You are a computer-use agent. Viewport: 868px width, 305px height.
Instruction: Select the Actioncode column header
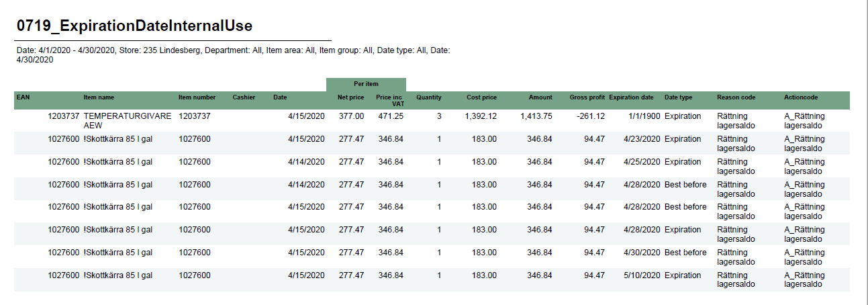tap(801, 97)
